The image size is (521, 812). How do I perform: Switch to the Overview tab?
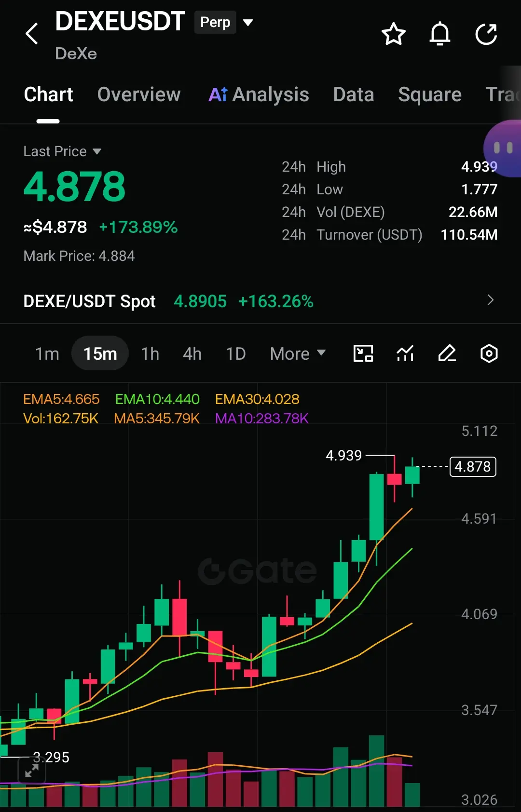(139, 95)
